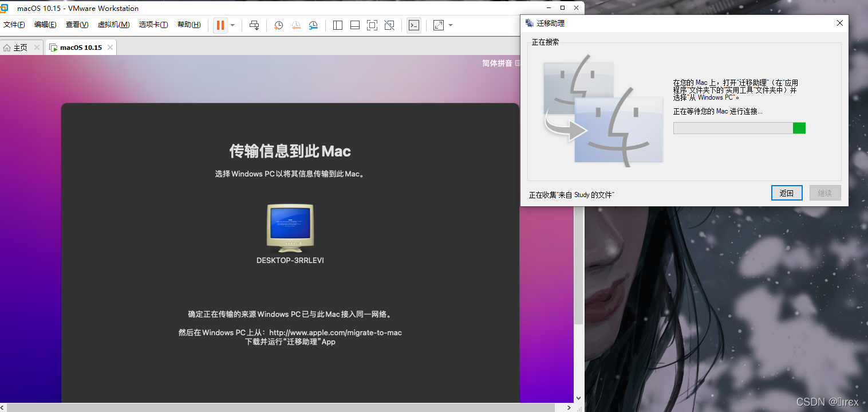Screen dimensions: 868x412
Task: Click the apple.com/migrate-to-mac URL text
Action: [x=336, y=332]
